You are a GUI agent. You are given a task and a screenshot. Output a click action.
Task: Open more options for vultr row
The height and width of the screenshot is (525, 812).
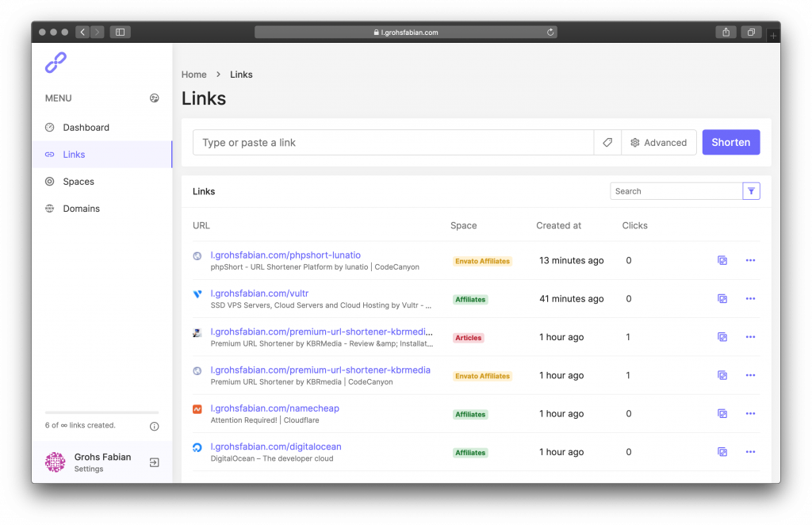(750, 299)
